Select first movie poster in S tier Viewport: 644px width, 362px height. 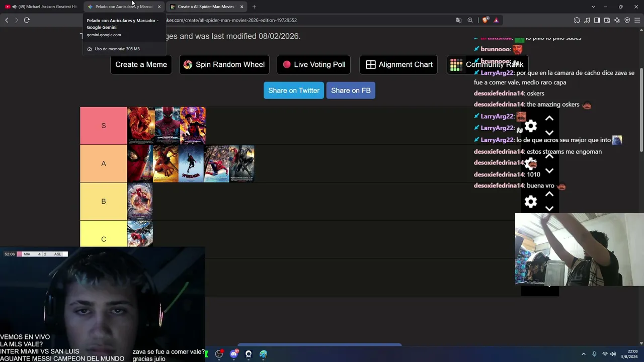[140, 126]
